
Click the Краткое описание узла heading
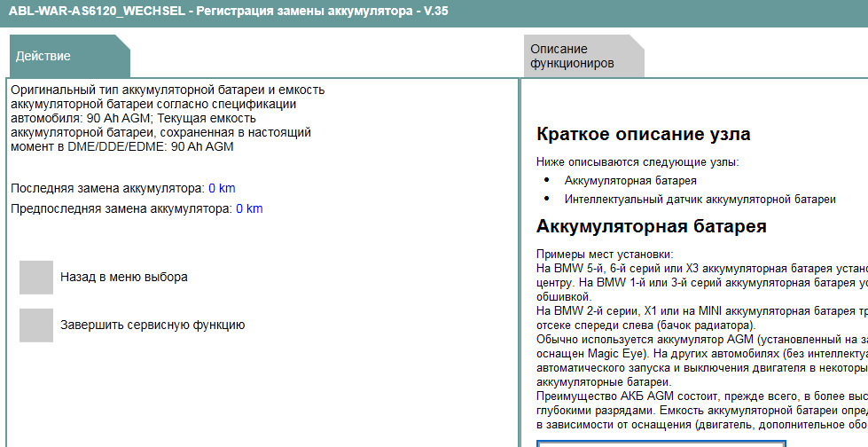[644, 134]
